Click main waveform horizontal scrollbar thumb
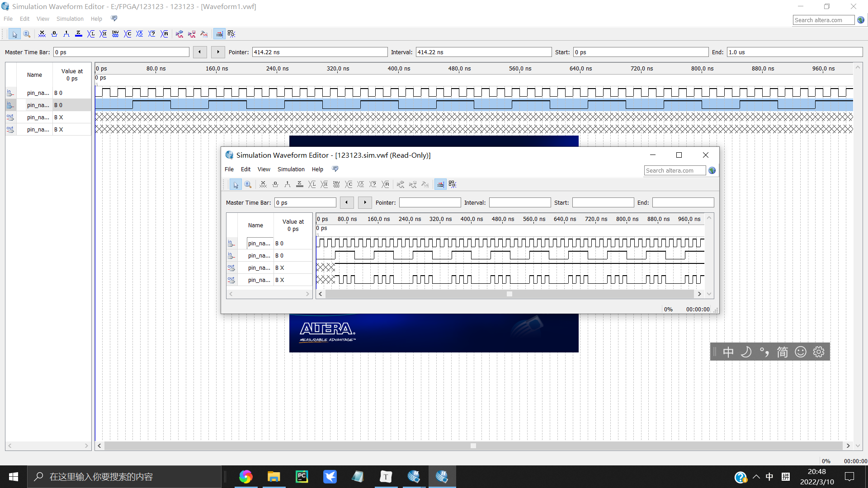The width and height of the screenshot is (868, 488). (x=473, y=446)
